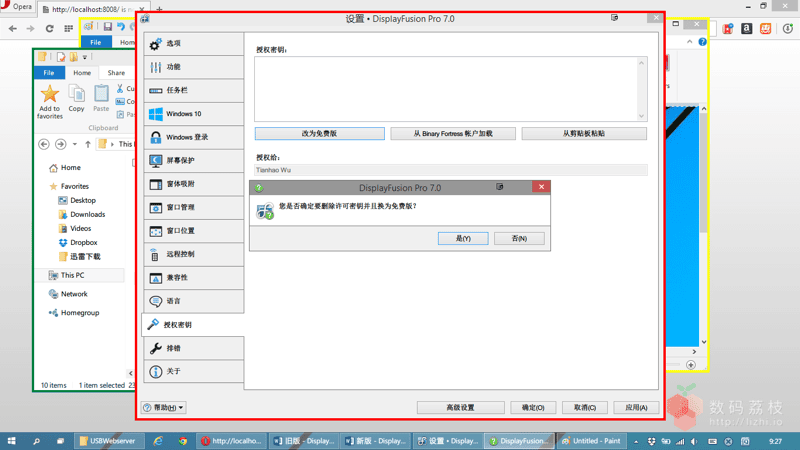The height and width of the screenshot is (450, 800).
Task: Select Network in Explorer tree
Action: [68, 294]
